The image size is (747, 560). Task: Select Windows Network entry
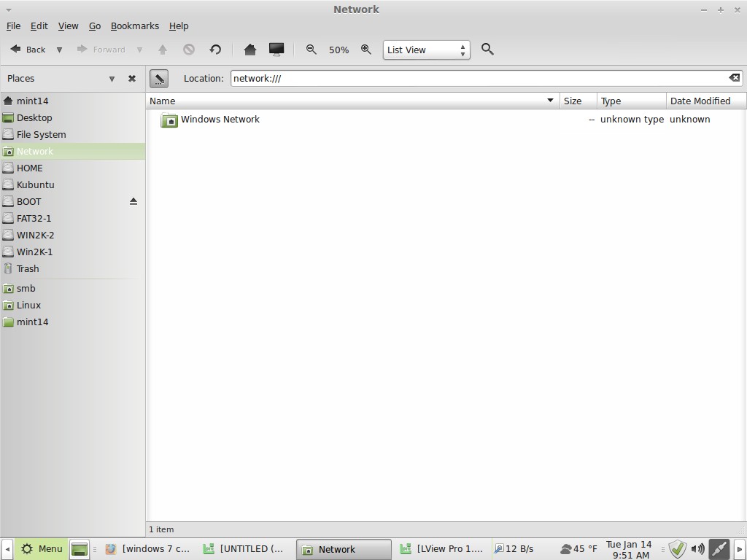click(x=220, y=120)
